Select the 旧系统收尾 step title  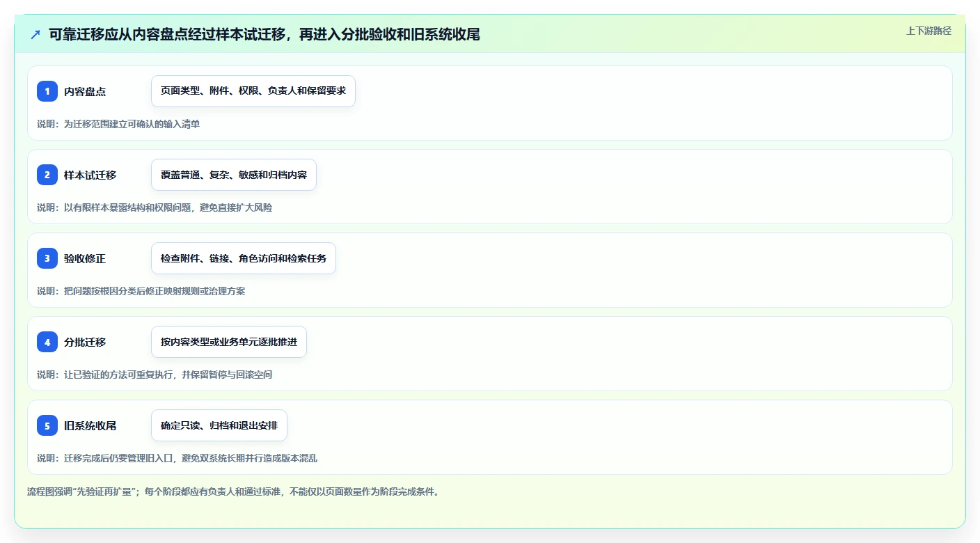90,425
